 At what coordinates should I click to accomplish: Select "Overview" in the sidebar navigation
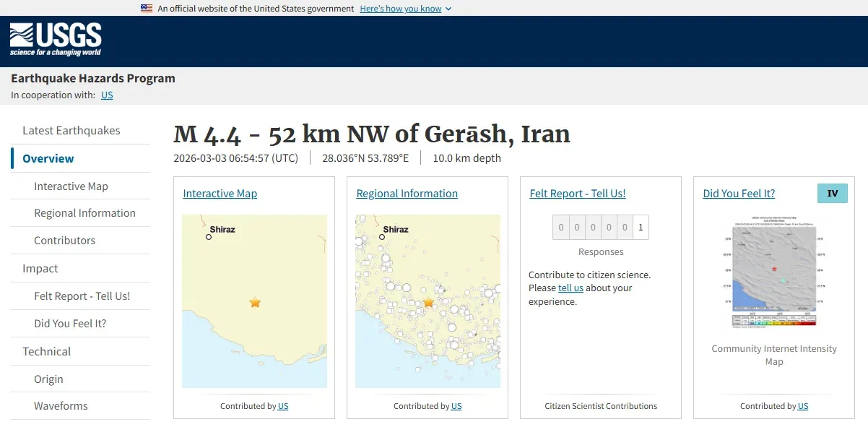tap(47, 158)
